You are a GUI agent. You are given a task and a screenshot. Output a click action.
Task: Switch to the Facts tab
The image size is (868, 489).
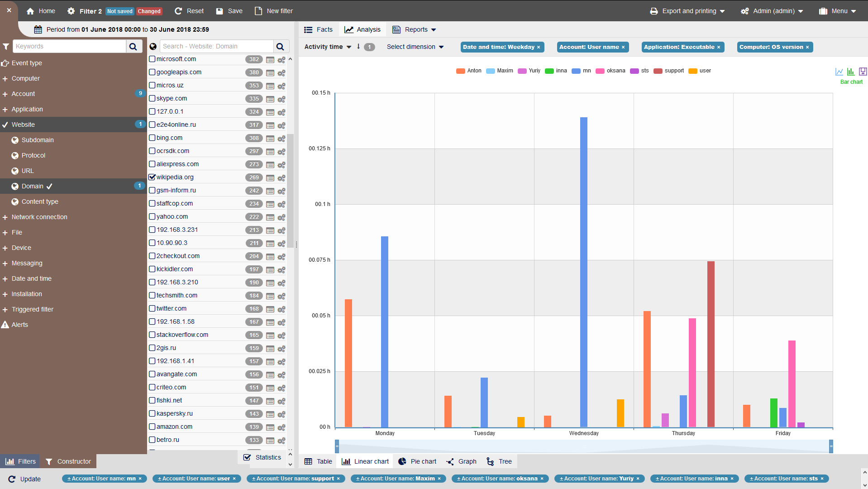pos(319,29)
